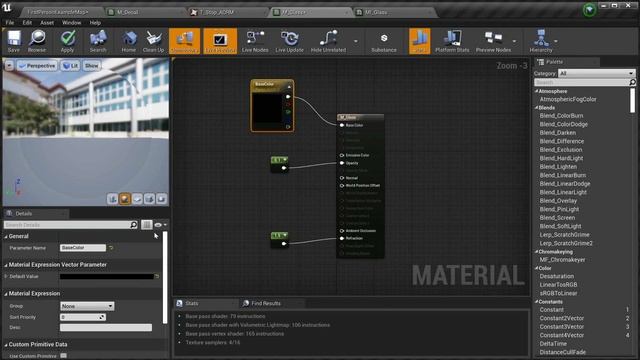640x360 pixels.
Task: Enable the Use Custom Primitive checkbox
Action: [63, 356]
